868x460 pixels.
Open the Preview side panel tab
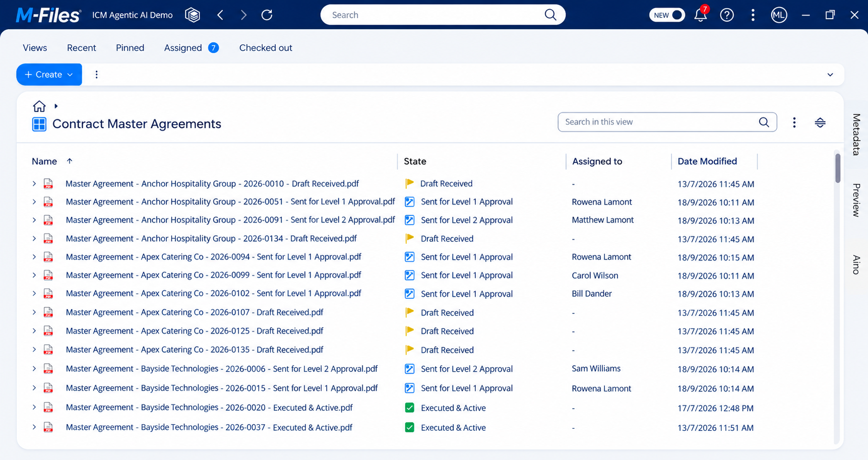856,200
